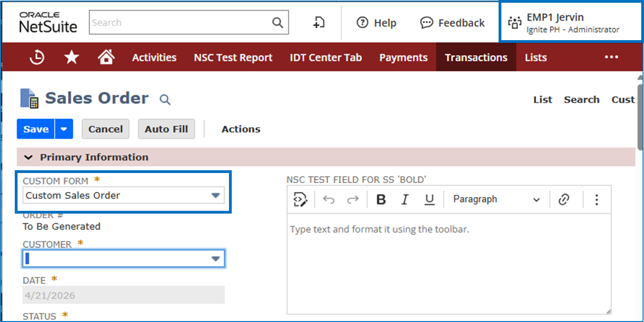Click the 'To Be Generated' order number text
The width and height of the screenshot is (644, 322).
coord(61,227)
